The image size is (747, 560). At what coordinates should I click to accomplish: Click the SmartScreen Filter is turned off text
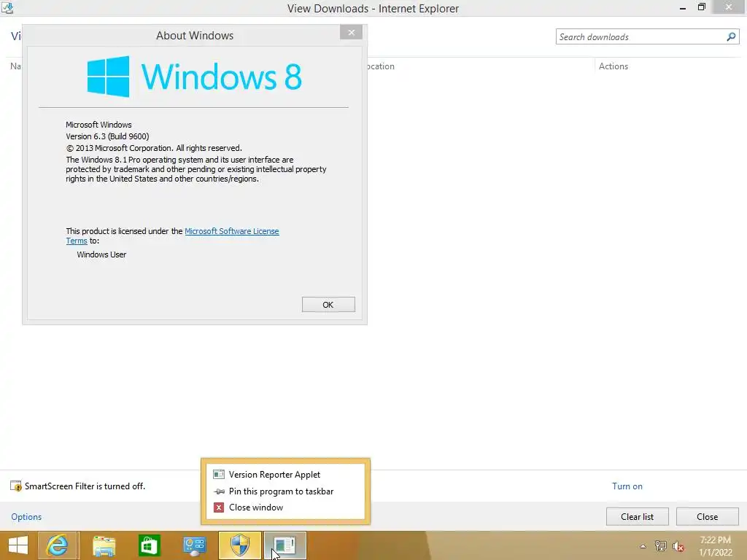85,486
